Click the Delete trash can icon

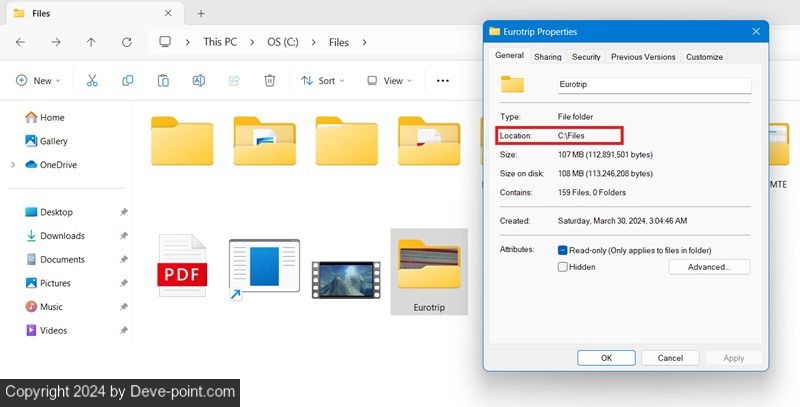[x=269, y=80]
